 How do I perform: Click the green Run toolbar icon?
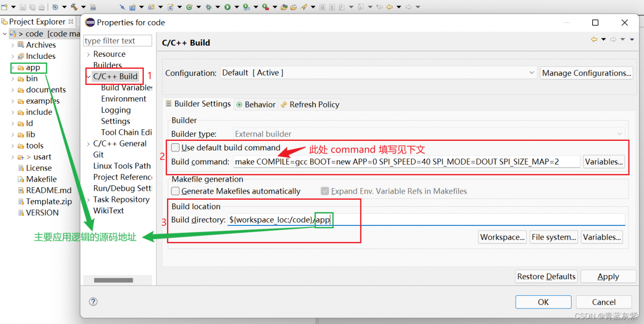(x=227, y=7)
